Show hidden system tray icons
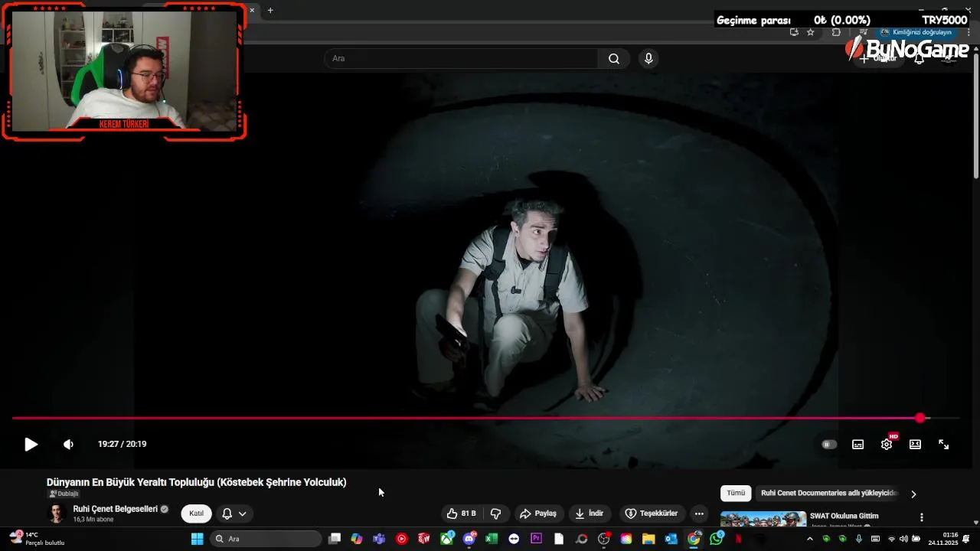The width and height of the screenshot is (980, 551). 810,539
